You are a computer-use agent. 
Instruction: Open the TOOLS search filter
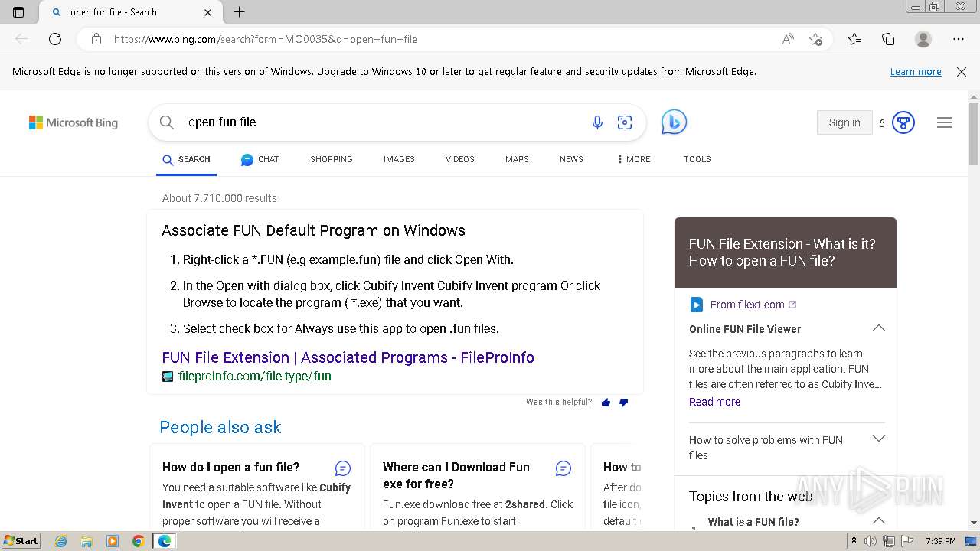[697, 159]
